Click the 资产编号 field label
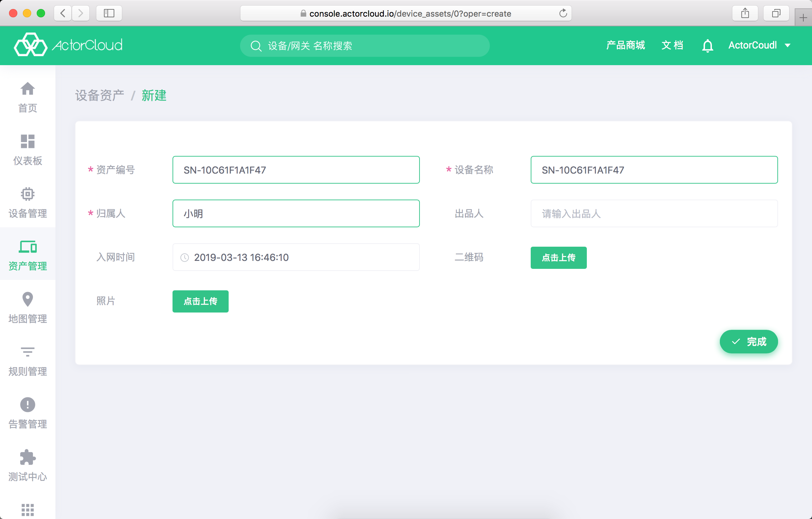812x519 pixels. [115, 170]
